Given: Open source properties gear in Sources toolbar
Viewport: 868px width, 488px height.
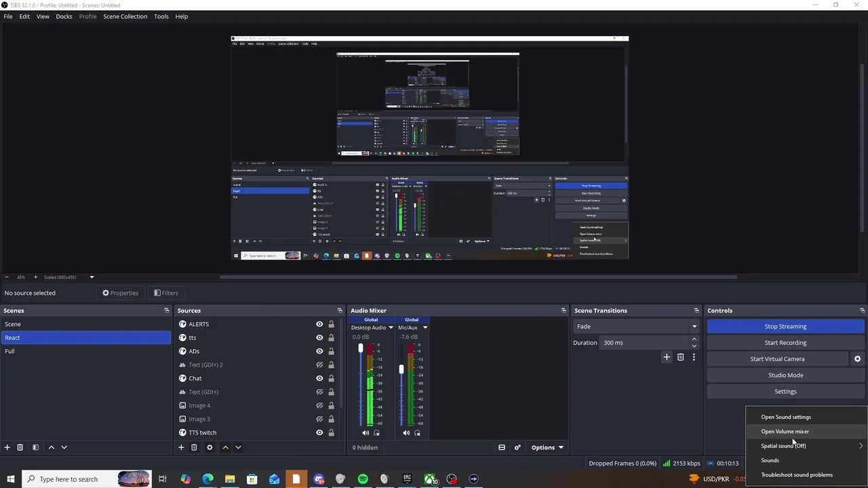Looking at the screenshot, I should (x=210, y=447).
